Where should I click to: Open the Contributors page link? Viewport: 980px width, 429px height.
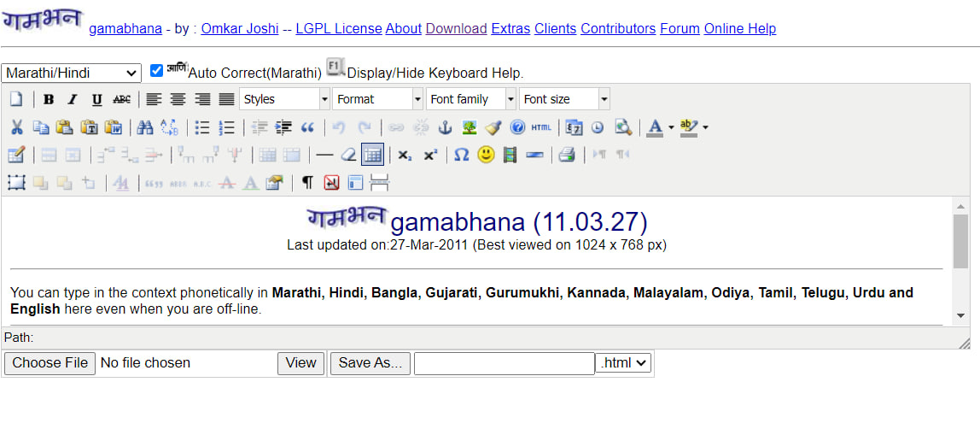tap(618, 28)
